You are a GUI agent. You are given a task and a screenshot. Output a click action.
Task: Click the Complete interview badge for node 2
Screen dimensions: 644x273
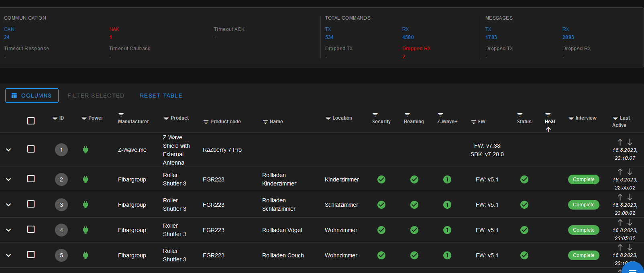click(583, 179)
